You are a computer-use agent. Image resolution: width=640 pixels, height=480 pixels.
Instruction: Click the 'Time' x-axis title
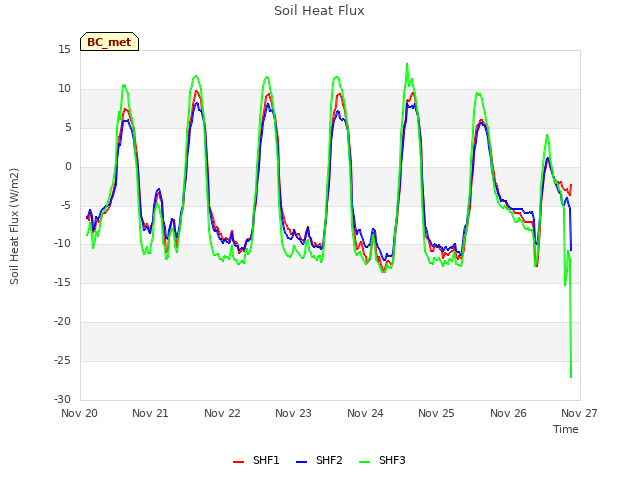click(566, 429)
